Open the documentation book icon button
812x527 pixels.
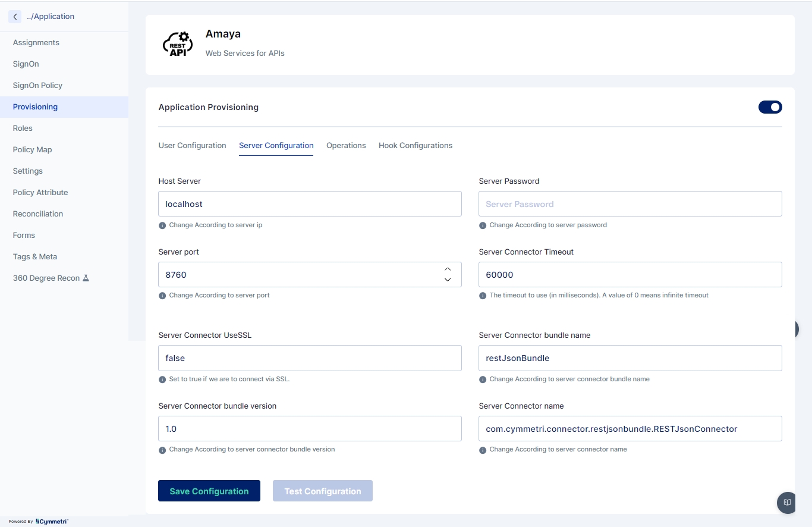(787, 503)
